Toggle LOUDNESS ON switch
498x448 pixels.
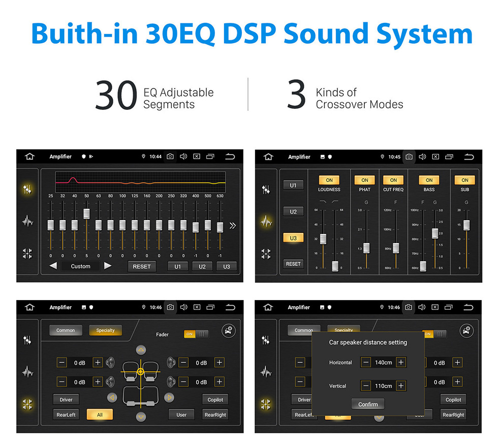(329, 180)
